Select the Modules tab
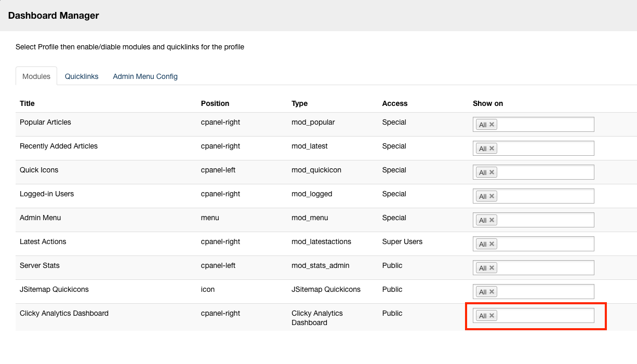Screen dimensions: 637x364 pos(36,76)
